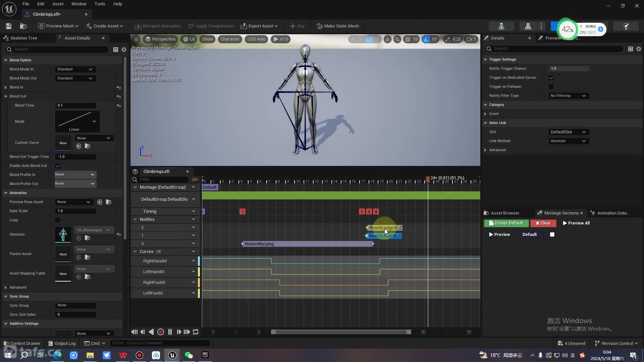Check Trigger on Follower
The image size is (644, 362).
pos(551,87)
